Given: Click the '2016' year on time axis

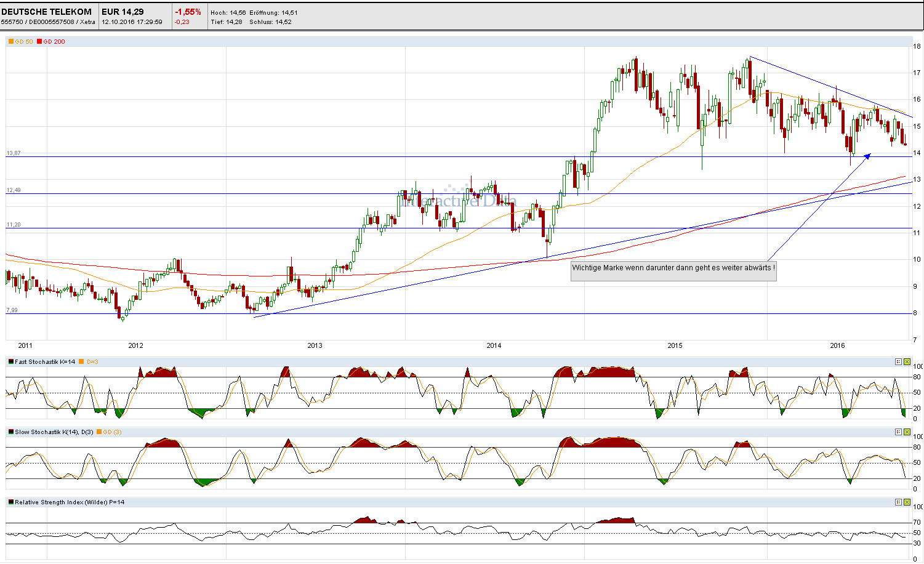Looking at the screenshot, I should pyautogui.click(x=837, y=345).
